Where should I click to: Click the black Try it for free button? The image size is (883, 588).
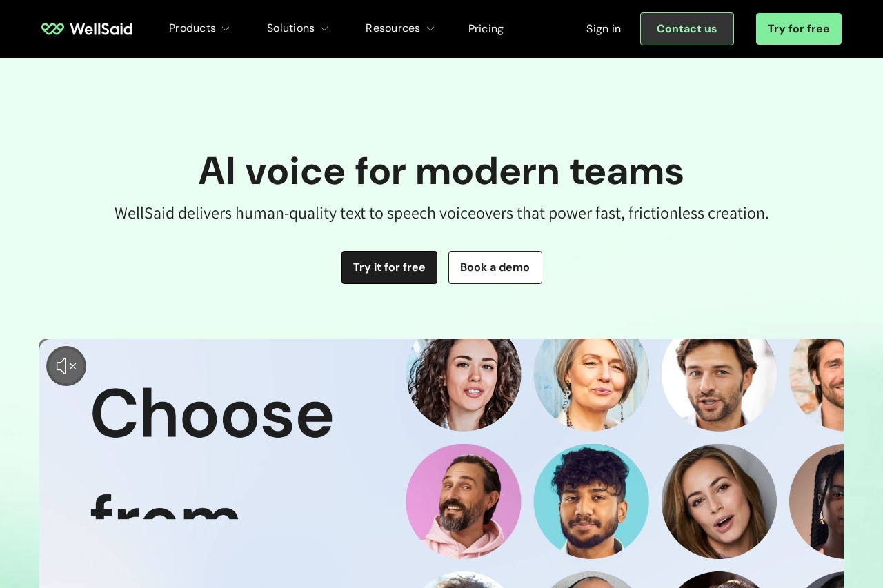[389, 267]
